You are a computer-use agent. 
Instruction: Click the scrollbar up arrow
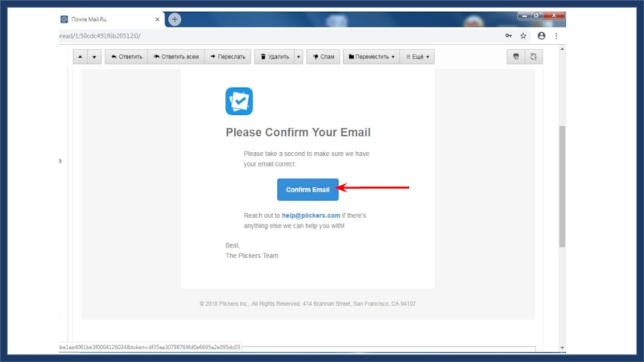[x=562, y=49]
